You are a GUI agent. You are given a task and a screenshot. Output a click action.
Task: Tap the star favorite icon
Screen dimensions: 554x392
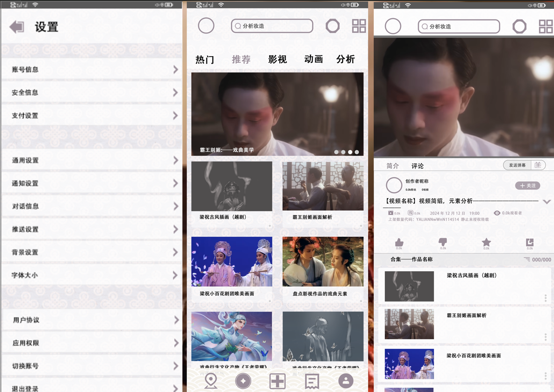[487, 242]
